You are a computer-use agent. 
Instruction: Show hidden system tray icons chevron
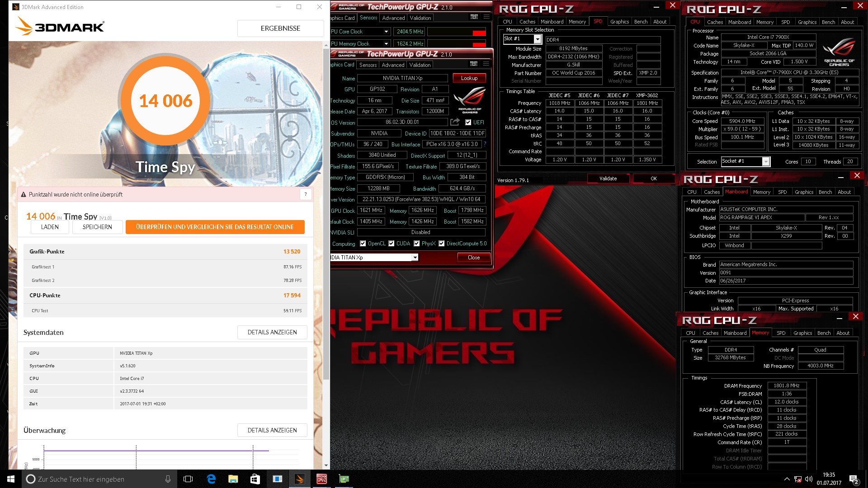[787, 479]
